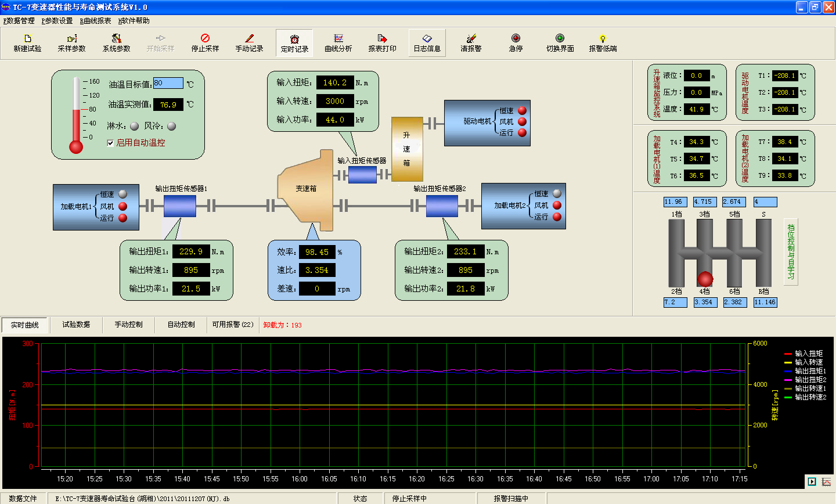Click the 变速箱 gearbox graphic
The height and width of the screenshot is (504, 836).
(x=306, y=190)
